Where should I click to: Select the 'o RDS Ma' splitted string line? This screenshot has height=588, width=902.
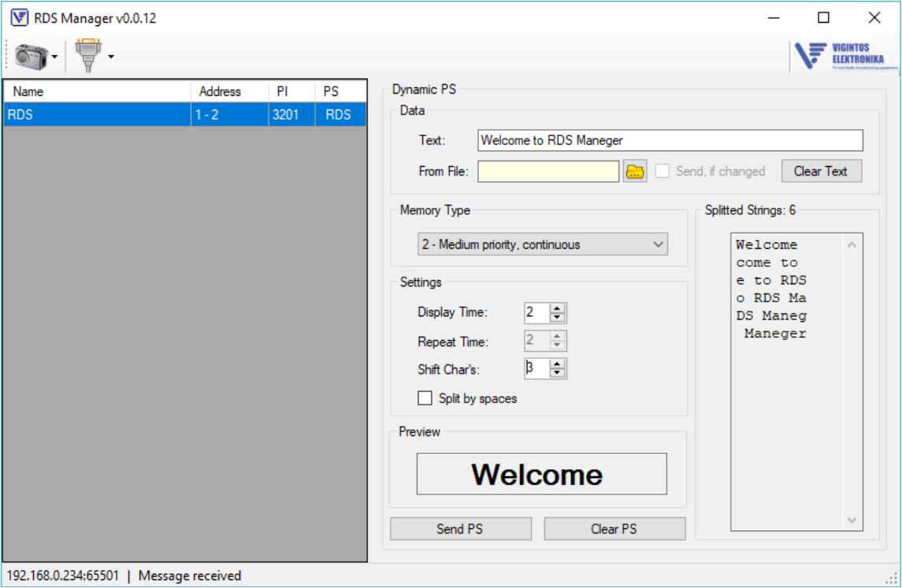771,298
